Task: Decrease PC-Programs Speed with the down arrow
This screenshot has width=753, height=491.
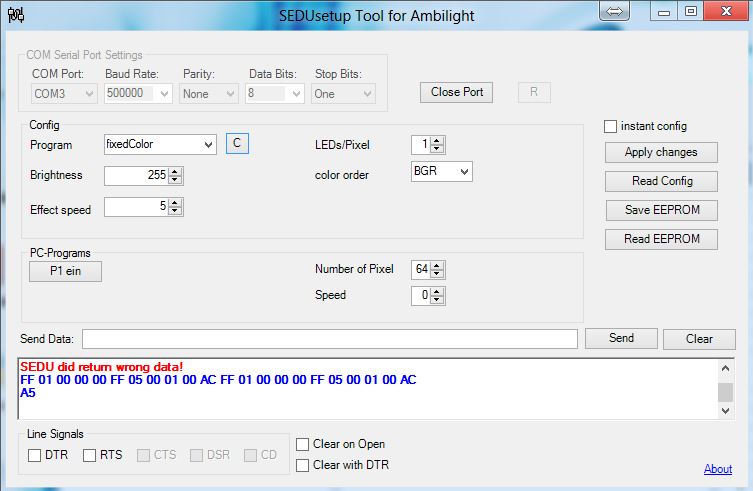Action: [437, 300]
